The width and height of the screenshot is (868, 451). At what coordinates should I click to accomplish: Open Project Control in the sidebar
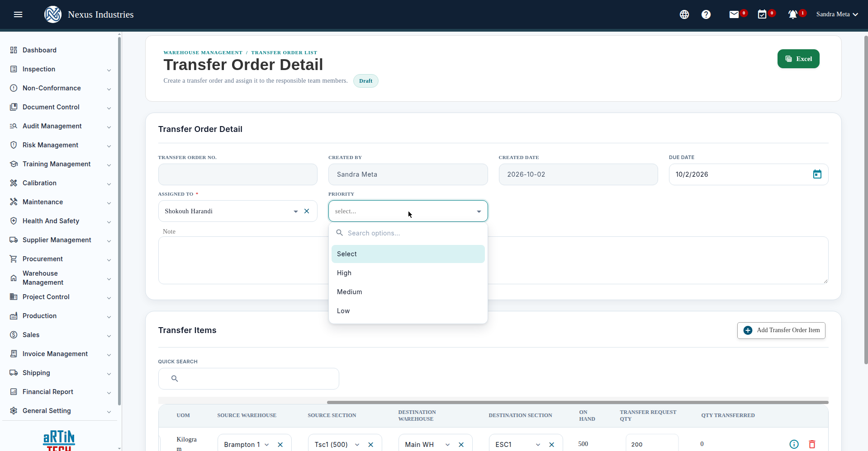[46, 297]
